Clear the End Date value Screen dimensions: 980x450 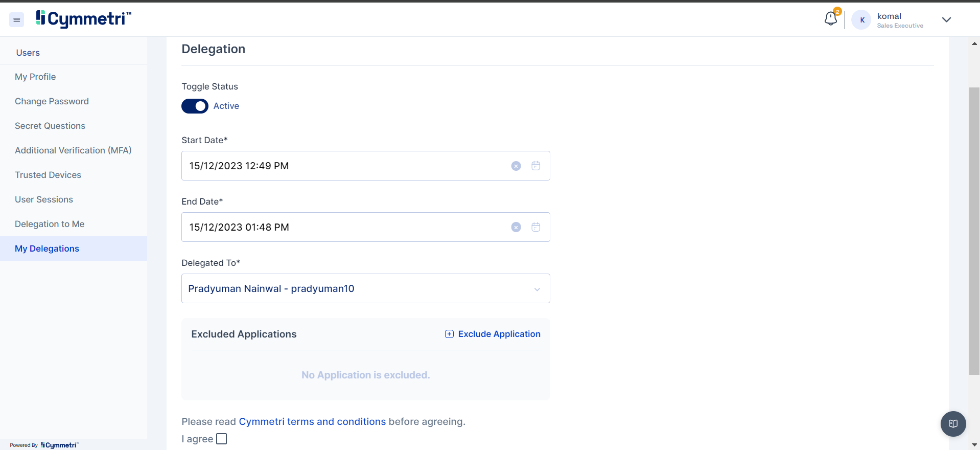(516, 227)
